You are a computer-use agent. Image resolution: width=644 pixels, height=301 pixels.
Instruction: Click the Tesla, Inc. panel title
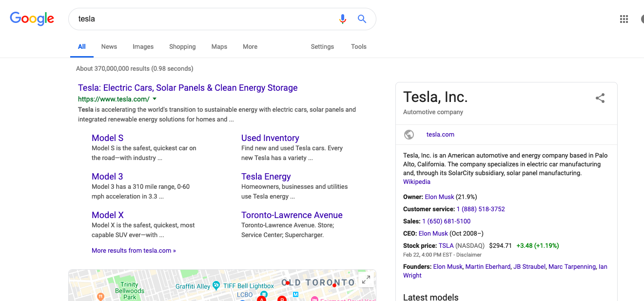point(435,97)
